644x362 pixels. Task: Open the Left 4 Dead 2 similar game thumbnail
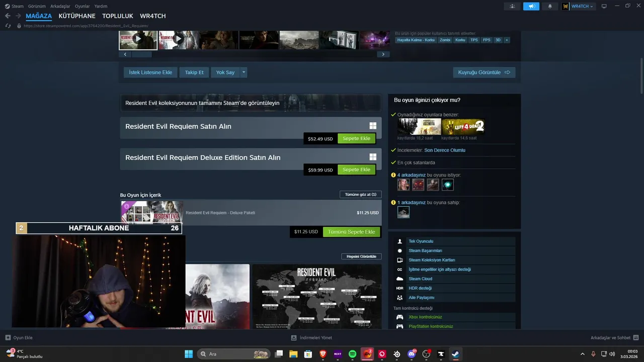point(463,127)
